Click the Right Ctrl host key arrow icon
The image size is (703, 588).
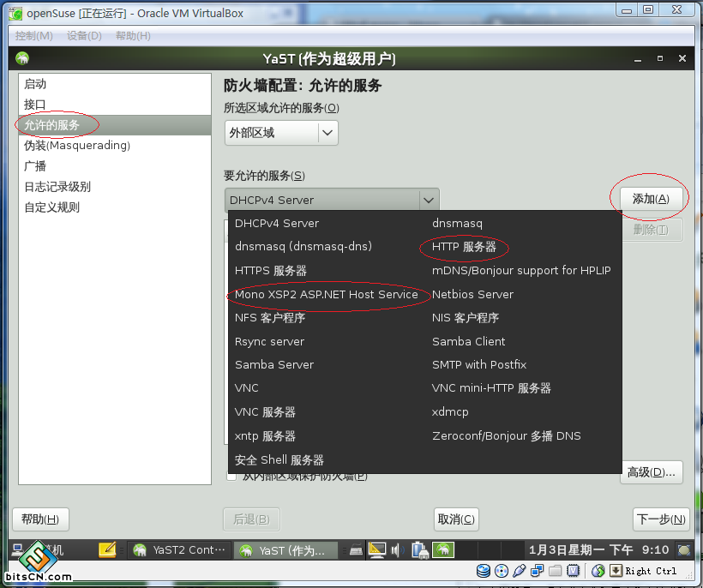(616, 571)
